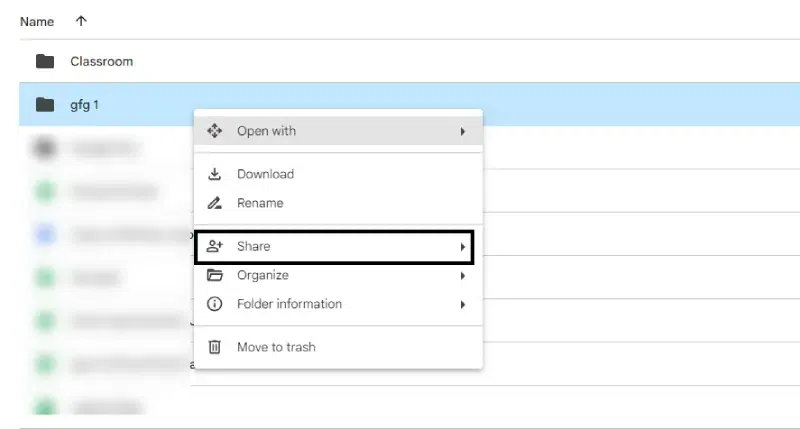The image size is (800, 429).
Task: Click the Rename pencil icon
Action: tap(214, 203)
